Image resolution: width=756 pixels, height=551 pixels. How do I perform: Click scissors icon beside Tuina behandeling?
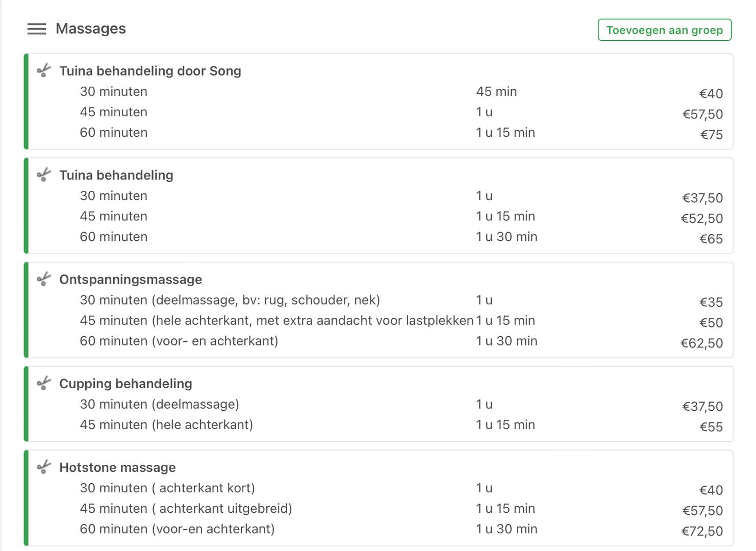point(44,174)
